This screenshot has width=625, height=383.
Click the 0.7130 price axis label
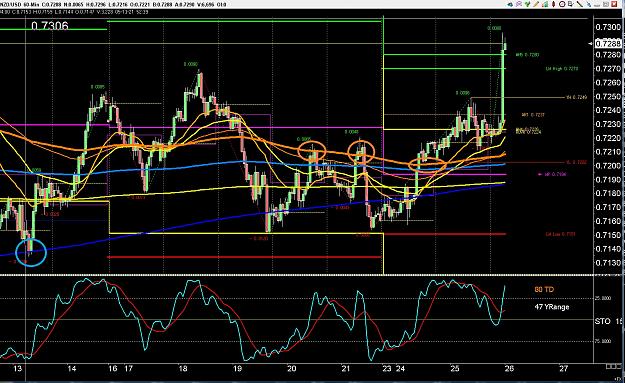pyautogui.click(x=608, y=263)
